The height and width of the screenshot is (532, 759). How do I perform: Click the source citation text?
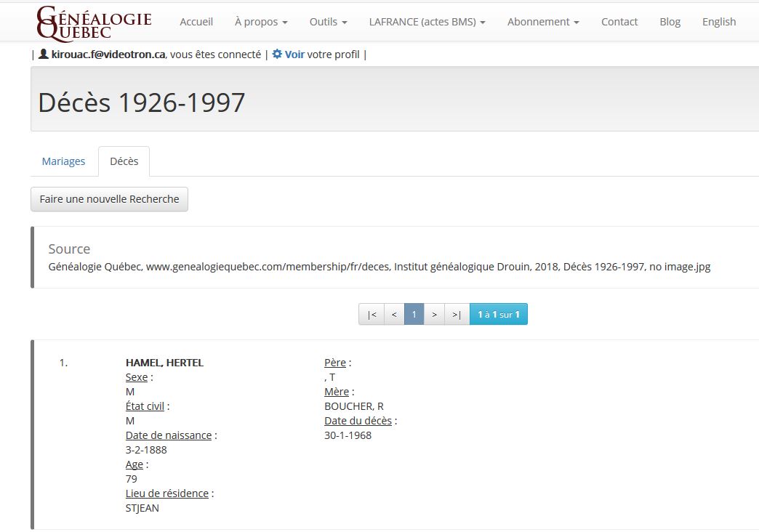click(x=379, y=267)
